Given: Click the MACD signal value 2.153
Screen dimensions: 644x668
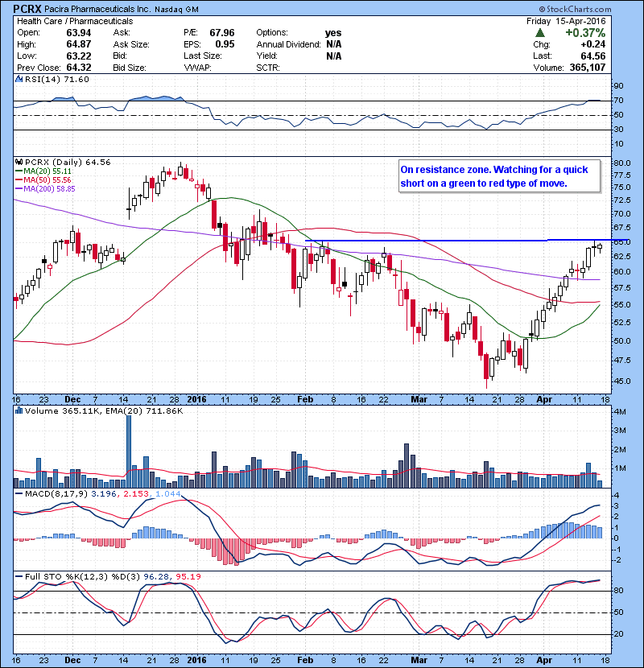Looking at the screenshot, I should pyautogui.click(x=136, y=494).
